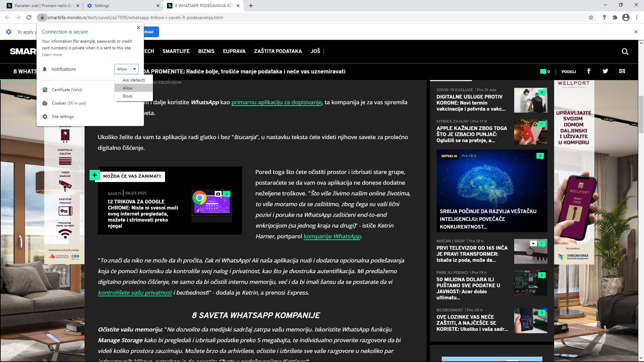Open the browser profile avatar

pos(626,17)
